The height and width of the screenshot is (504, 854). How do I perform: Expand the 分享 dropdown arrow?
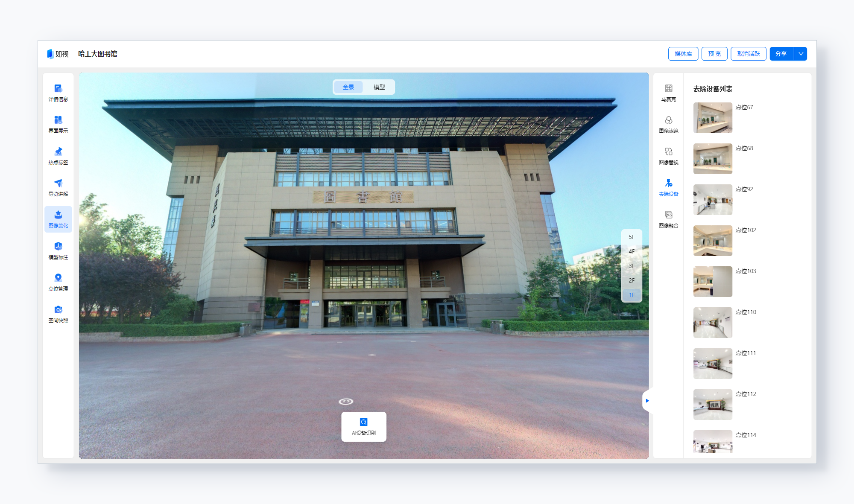[801, 54]
